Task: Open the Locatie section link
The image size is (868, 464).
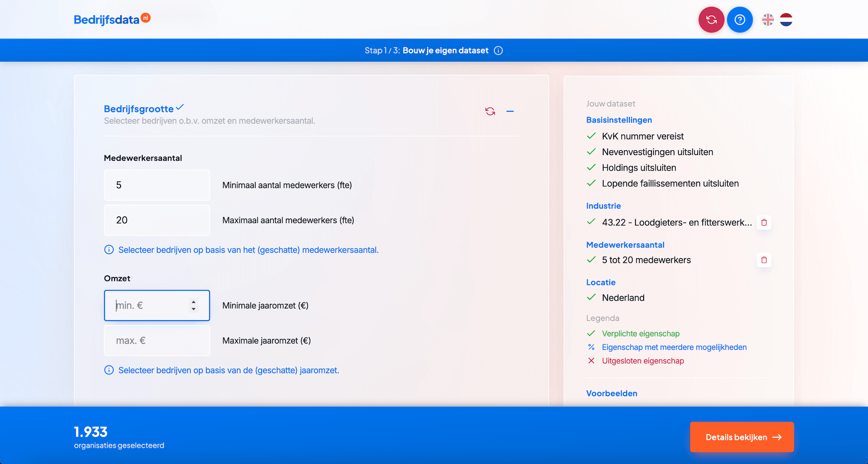Action: click(601, 282)
